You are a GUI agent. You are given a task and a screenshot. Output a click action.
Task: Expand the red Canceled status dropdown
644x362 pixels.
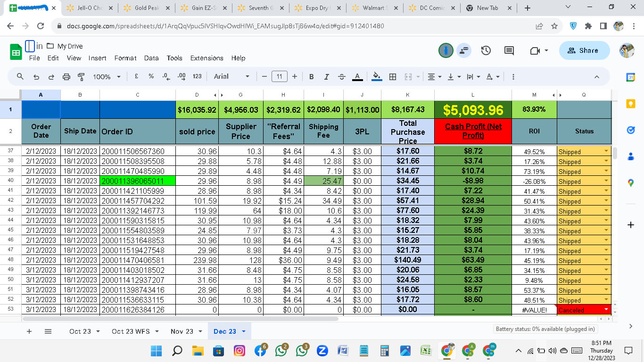click(606, 310)
